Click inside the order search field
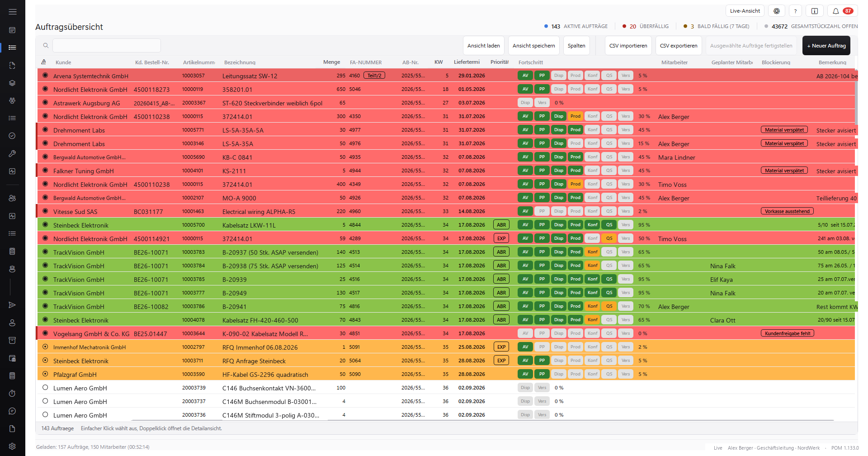 (107, 46)
